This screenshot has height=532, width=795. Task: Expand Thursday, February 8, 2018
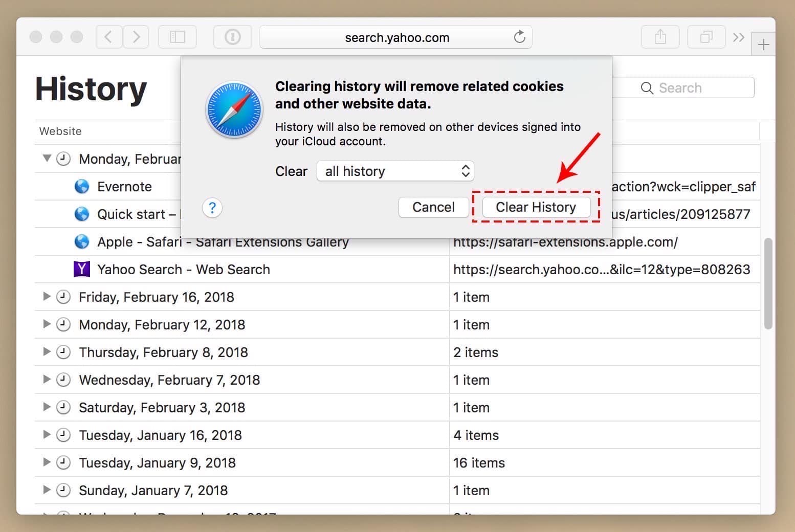47,351
